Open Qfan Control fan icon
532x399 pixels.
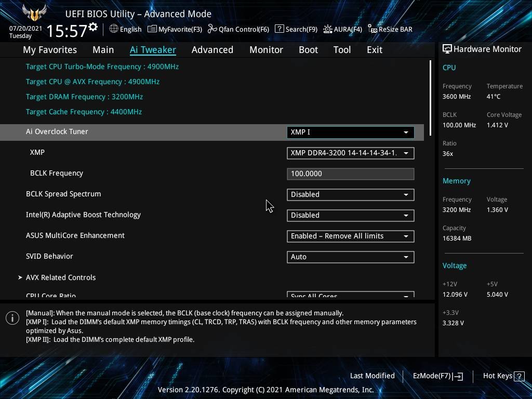(212, 29)
